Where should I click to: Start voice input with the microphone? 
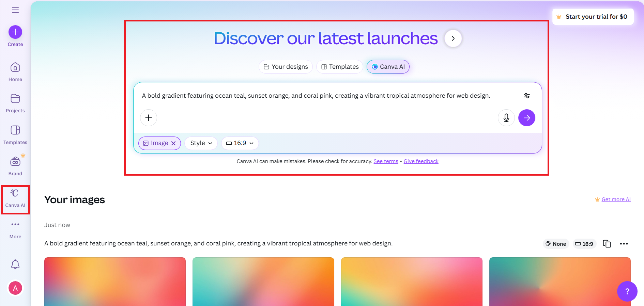click(506, 118)
